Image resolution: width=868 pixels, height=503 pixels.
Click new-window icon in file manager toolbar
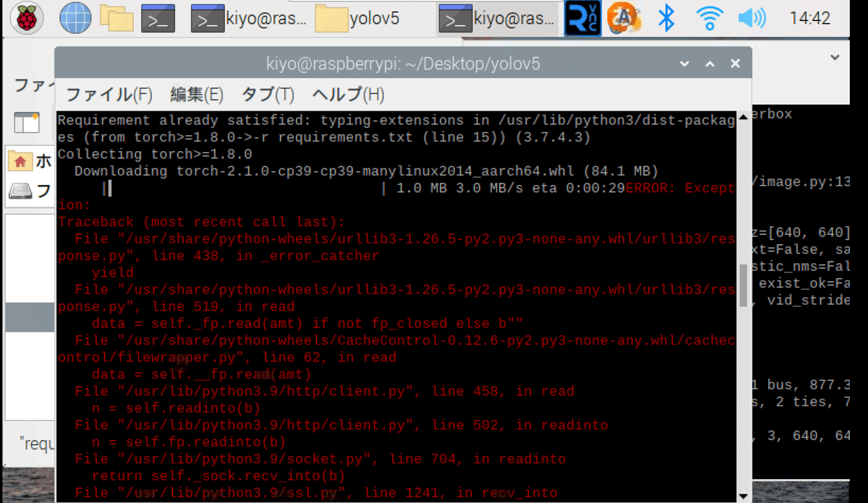click(27, 122)
